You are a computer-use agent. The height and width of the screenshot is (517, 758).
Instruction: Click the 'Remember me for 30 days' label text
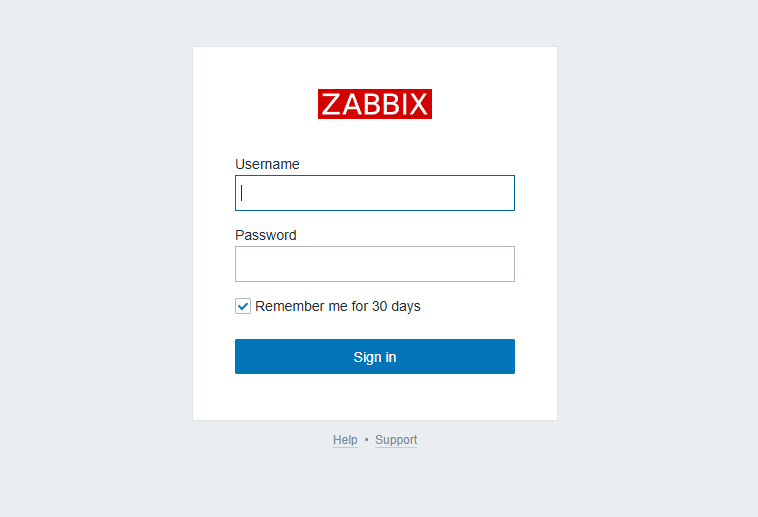337,306
